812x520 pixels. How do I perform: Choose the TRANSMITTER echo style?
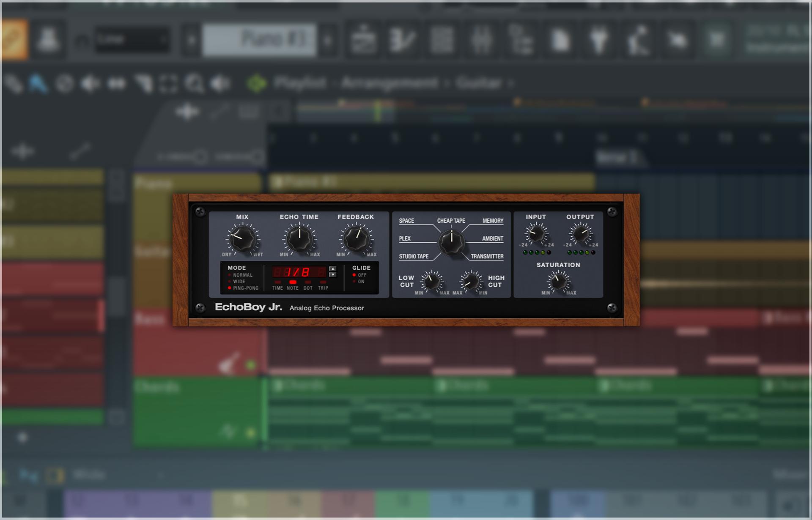487,256
